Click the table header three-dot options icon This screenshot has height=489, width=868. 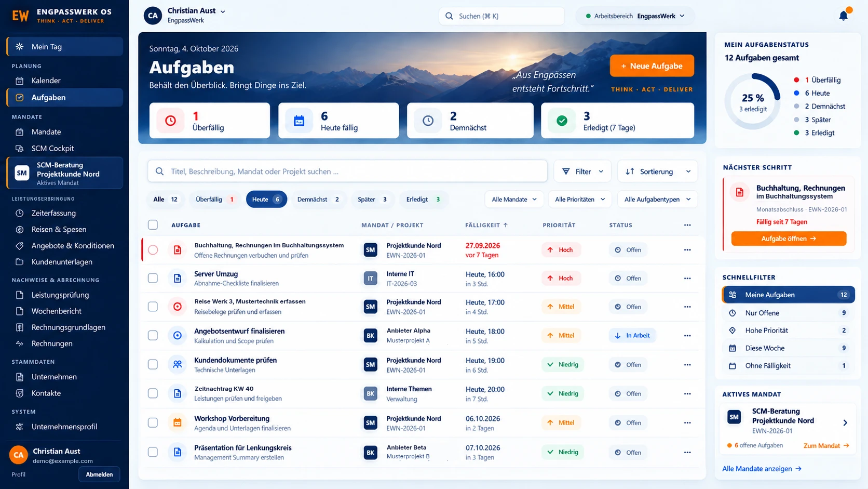(687, 225)
